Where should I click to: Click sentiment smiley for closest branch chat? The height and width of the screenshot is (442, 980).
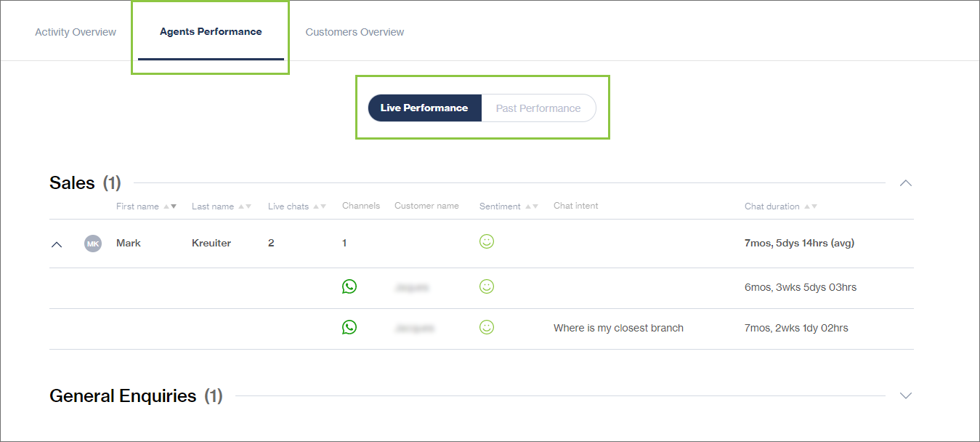tap(487, 327)
